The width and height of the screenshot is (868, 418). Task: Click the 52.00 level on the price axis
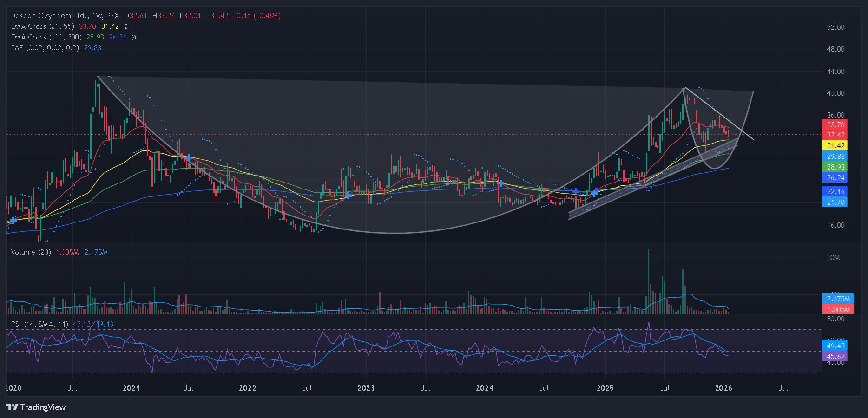click(x=835, y=27)
